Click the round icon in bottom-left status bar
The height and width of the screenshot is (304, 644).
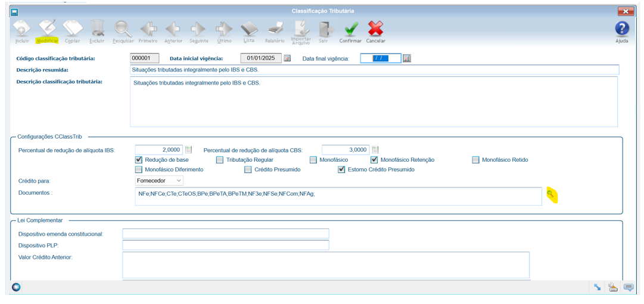coord(17,287)
